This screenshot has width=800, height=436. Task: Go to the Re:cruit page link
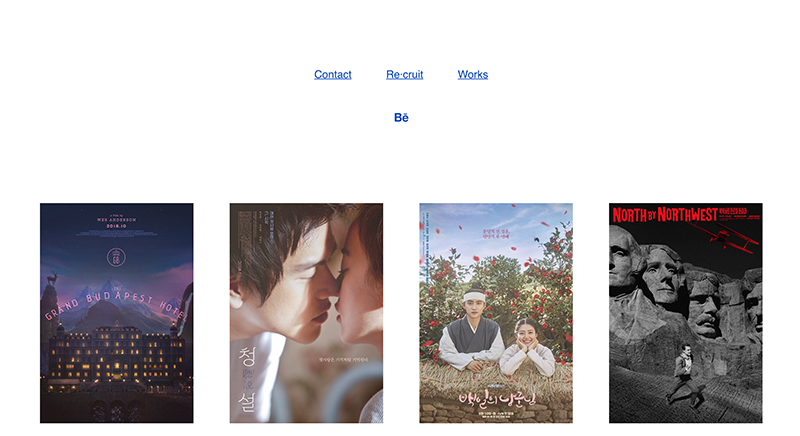coord(405,74)
